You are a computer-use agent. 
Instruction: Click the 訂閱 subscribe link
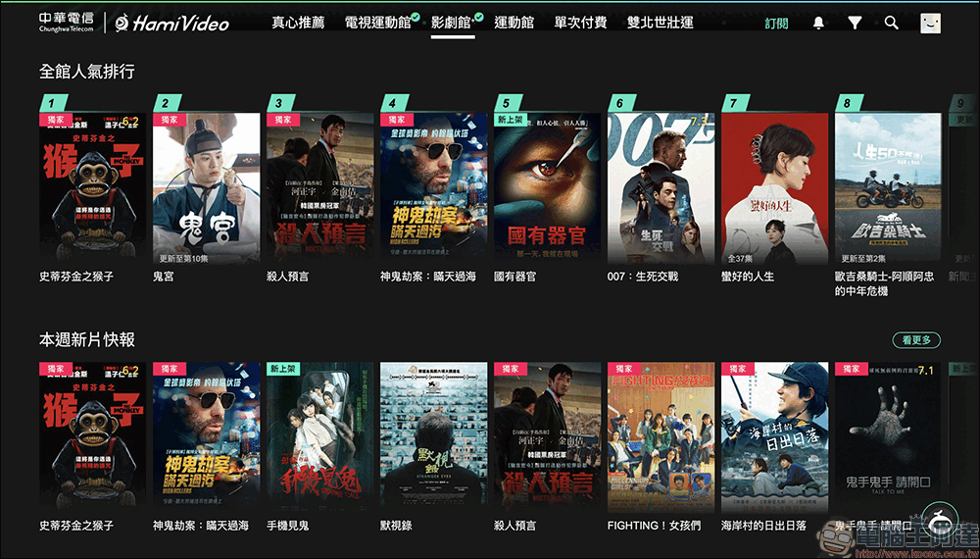pos(776,24)
